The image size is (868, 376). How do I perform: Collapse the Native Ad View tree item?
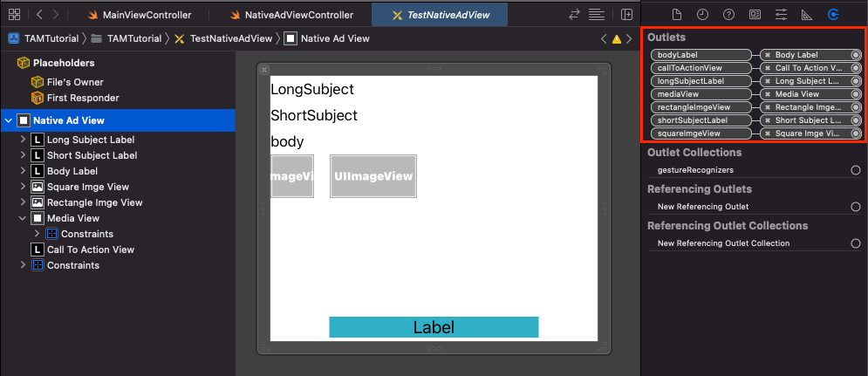pyautogui.click(x=9, y=120)
